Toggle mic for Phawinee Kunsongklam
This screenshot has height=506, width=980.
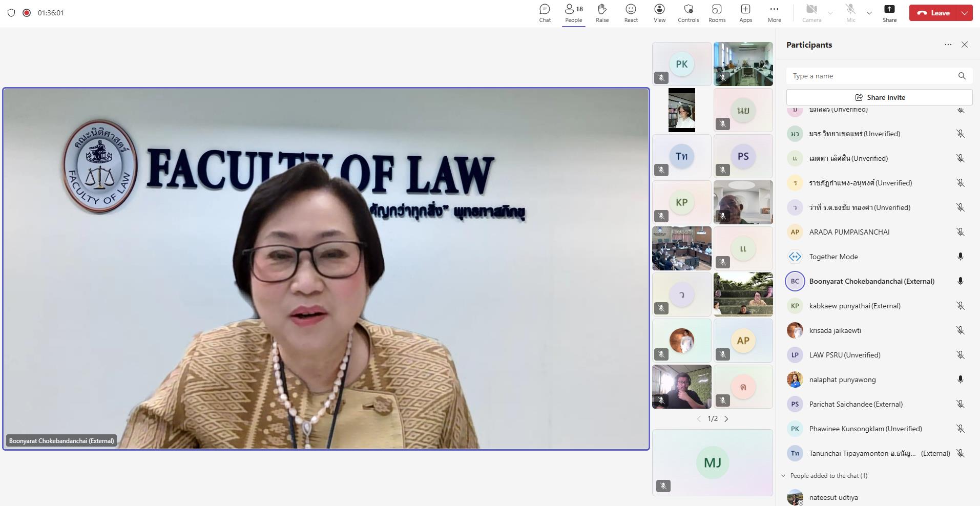[961, 429]
